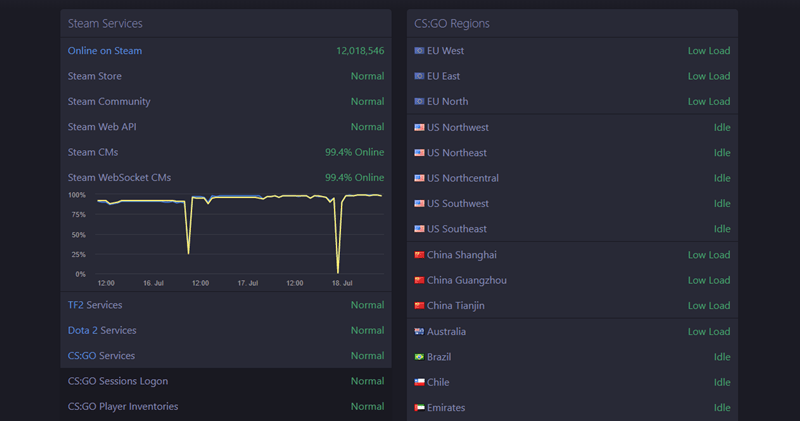
Task: Click China Shanghai Low Load status
Action: click(709, 255)
